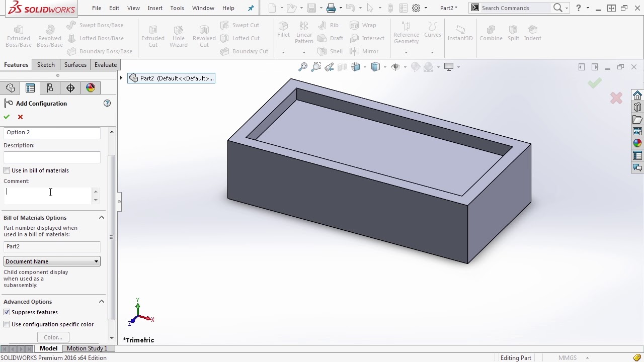This screenshot has height=362, width=644.
Task: Click the Options gear icon in title bar
Action: [416, 8]
